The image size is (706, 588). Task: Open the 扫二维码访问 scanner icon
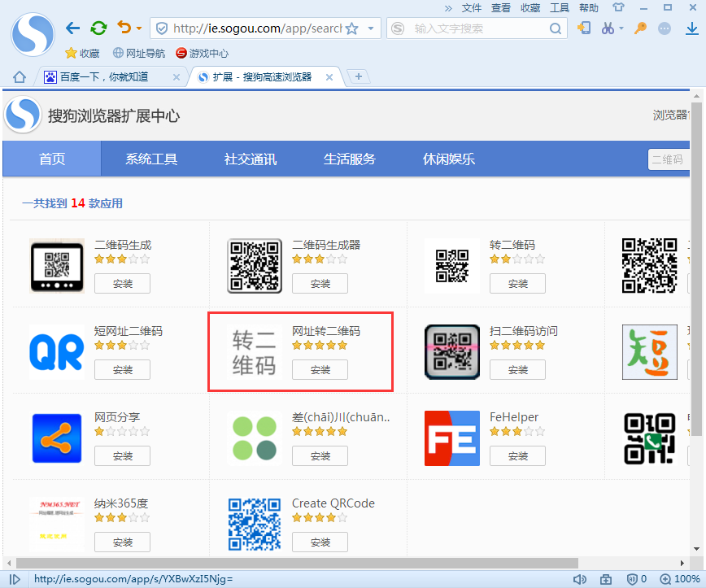click(452, 352)
